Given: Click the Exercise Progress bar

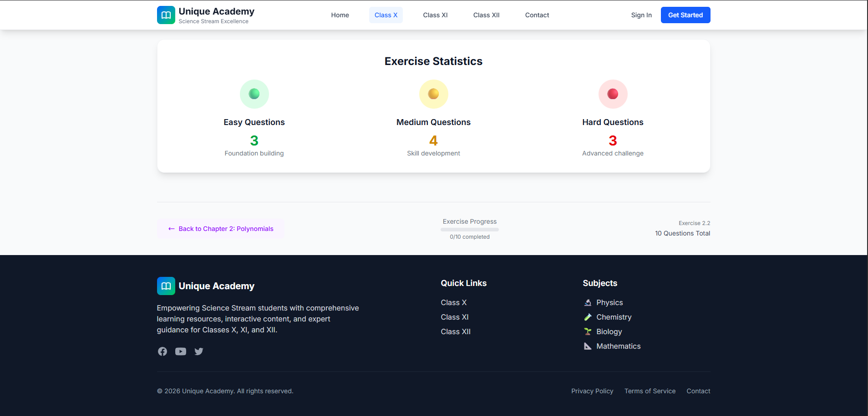Looking at the screenshot, I should (470, 230).
